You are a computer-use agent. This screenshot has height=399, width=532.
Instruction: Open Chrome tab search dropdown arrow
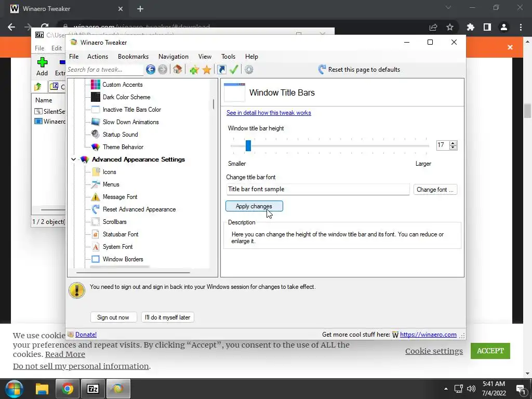click(448, 7)
